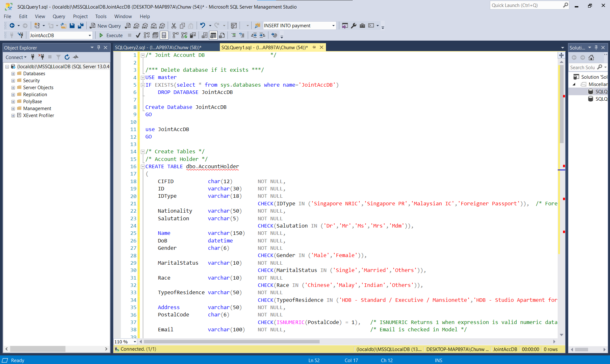Open the editor zoom level dropdown
The height and width of the screenshot is (364, 610).
click(135, 342)
